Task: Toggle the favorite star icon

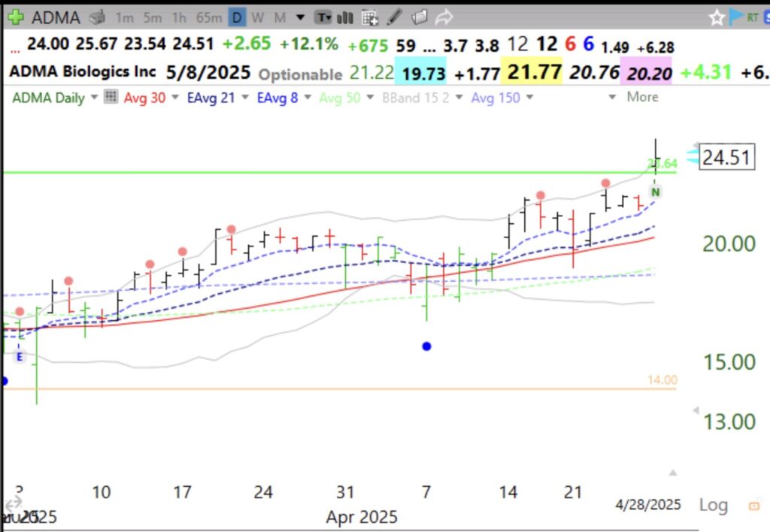Action: (717, 18)
